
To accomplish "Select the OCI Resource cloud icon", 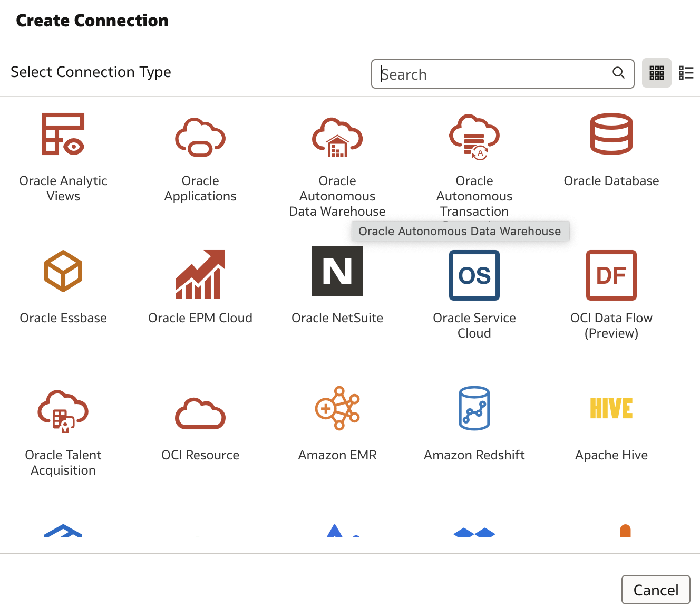I will [200, 414].
